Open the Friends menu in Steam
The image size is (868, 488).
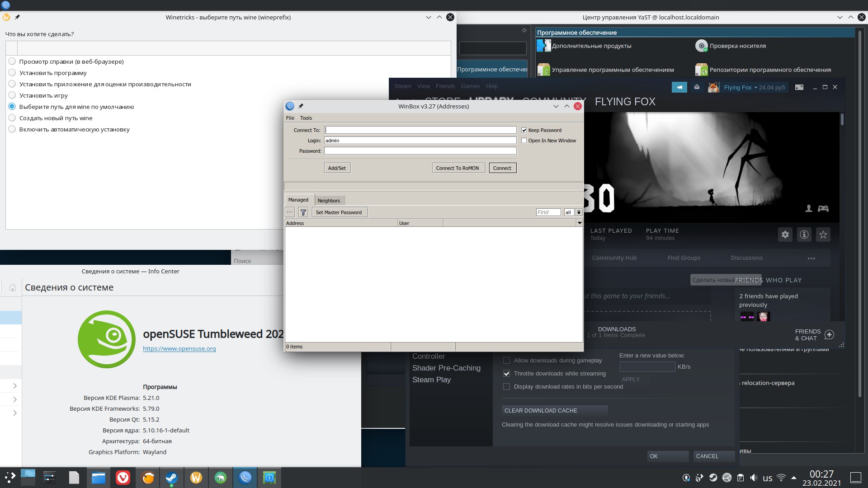(x=445, y=86)
